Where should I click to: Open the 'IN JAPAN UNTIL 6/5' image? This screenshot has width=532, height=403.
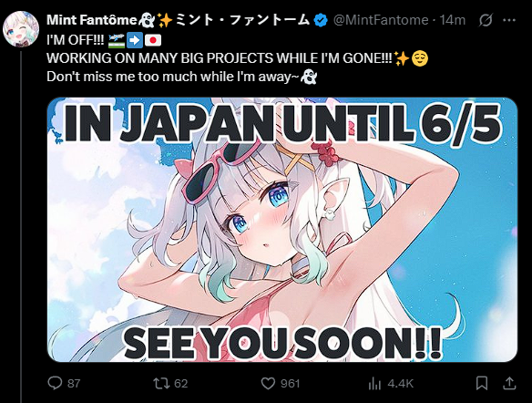coord(282,230)
